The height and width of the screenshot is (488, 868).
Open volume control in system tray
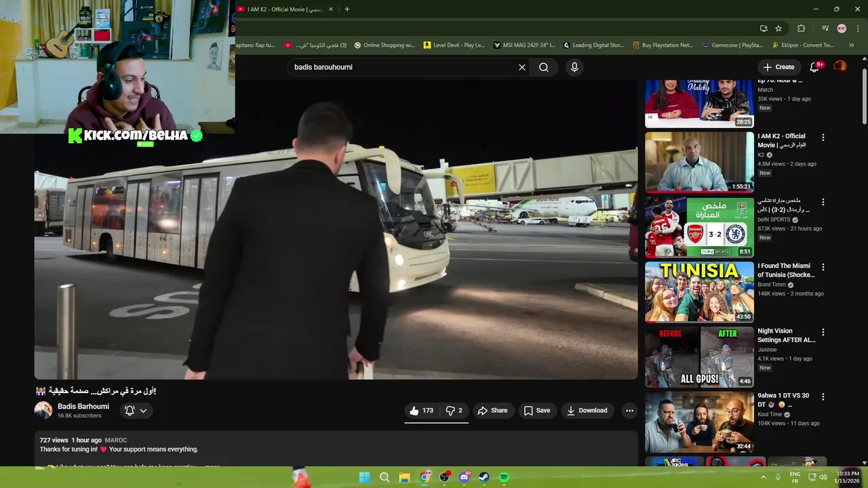(x=823, y=477)
